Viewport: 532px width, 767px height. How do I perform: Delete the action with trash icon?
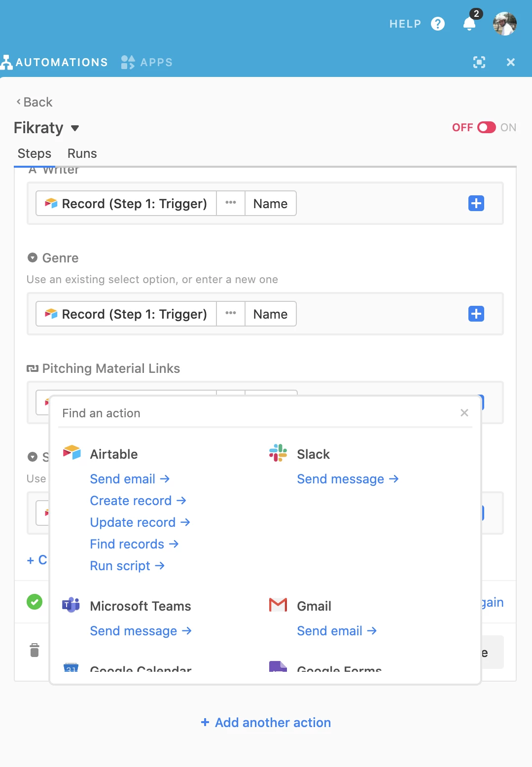pos(35,650)
